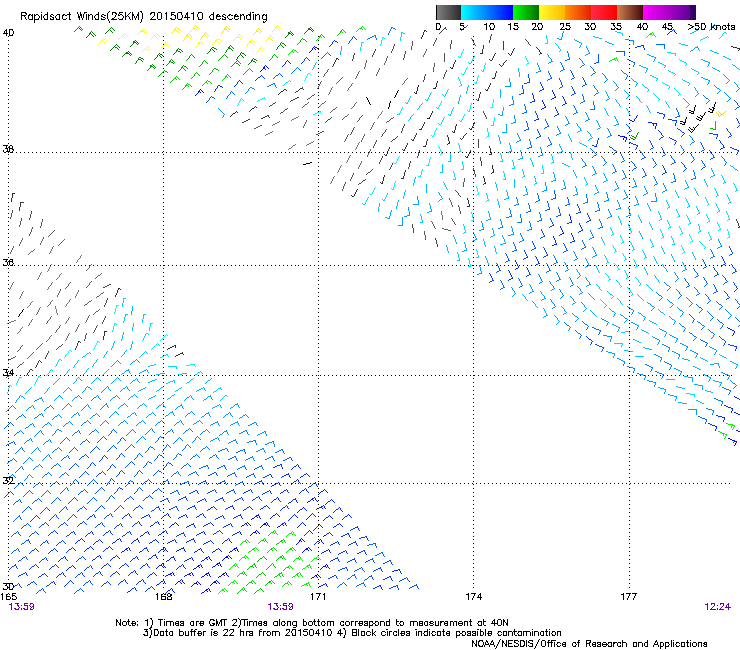The height and width of the screenshot is (650, 740).
Task: Click latitude label '40'
Action: point(8,33)
